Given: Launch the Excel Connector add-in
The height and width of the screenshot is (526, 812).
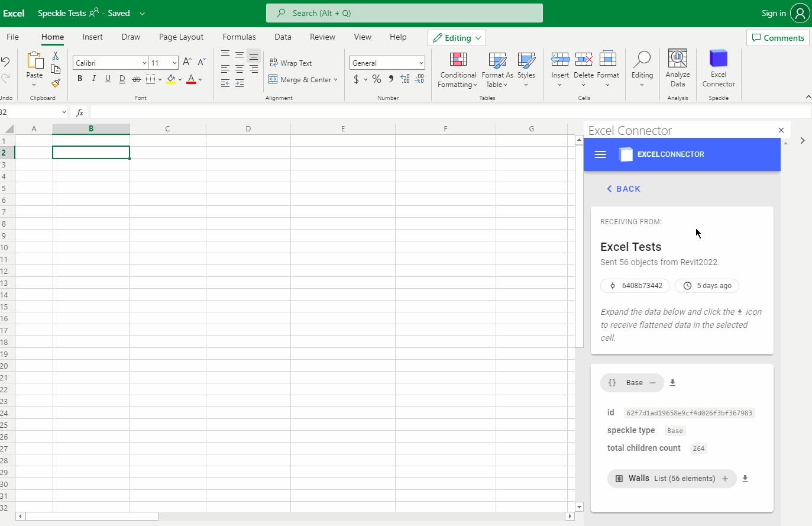Looking at the screenshot, I should 719,67.
